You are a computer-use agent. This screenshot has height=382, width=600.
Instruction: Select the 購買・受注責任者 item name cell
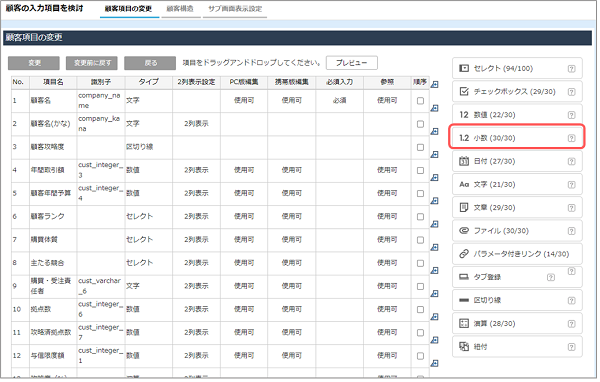coord(53,286)
